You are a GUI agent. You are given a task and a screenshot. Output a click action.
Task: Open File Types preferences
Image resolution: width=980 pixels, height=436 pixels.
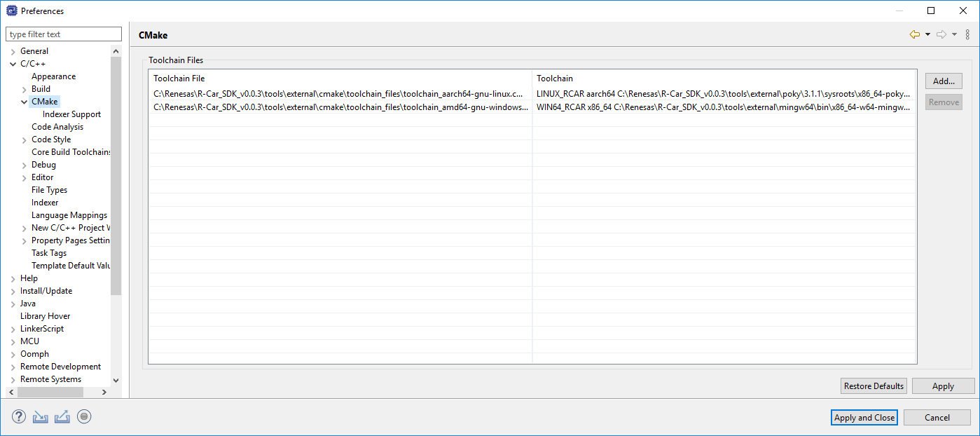point(49,190)
